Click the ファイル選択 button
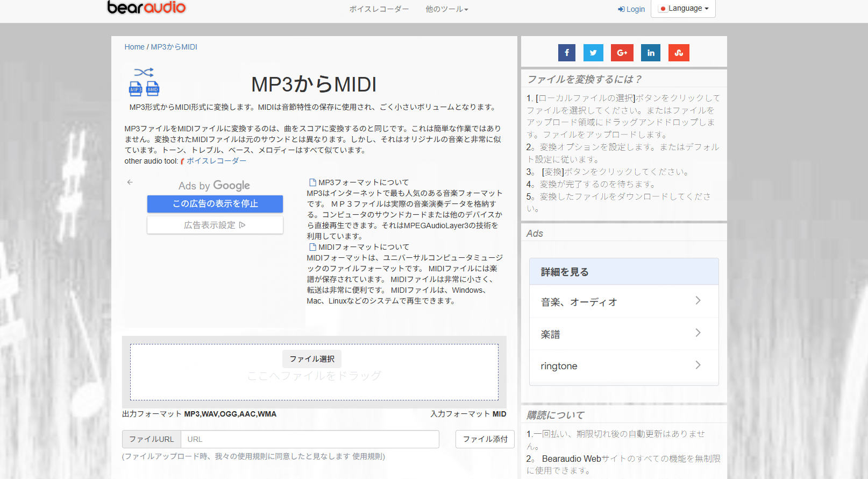 (x=312, y=359)
